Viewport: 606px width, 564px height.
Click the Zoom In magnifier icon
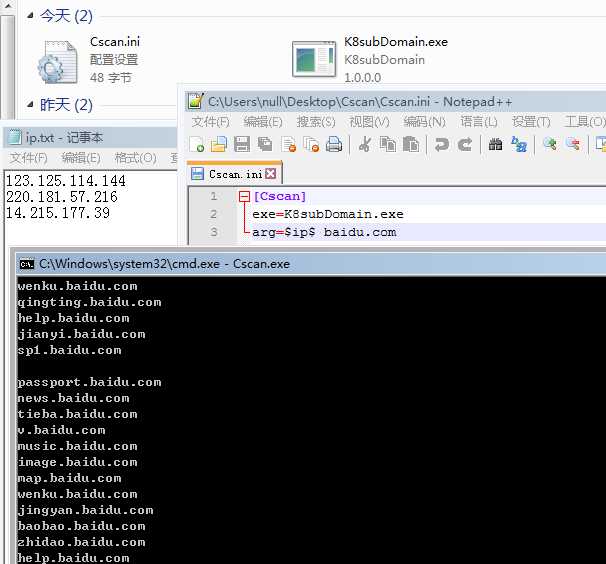tap(550, 144)
